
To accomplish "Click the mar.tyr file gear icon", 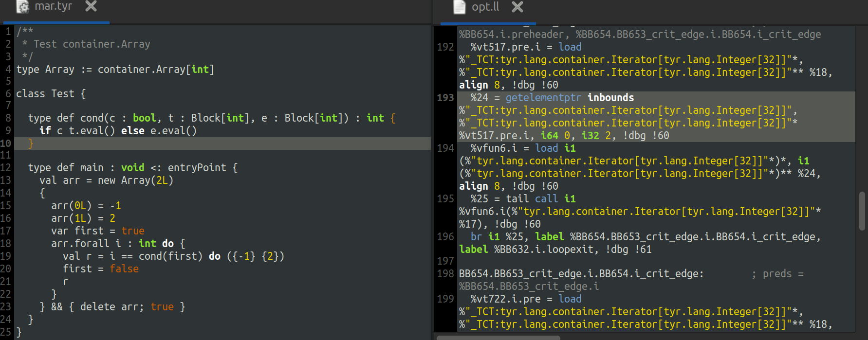I will [x=22, y=6].
